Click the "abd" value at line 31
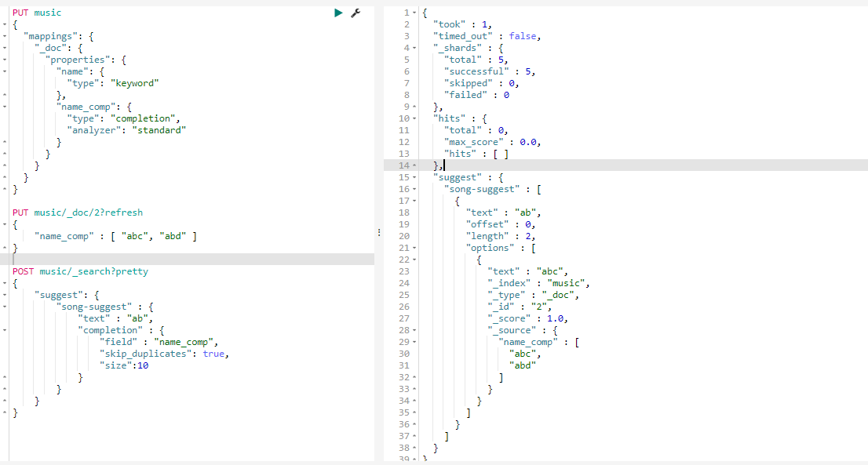Image resolution: width=868 pixels, height=465 pixels. click(x=523, y=365)
